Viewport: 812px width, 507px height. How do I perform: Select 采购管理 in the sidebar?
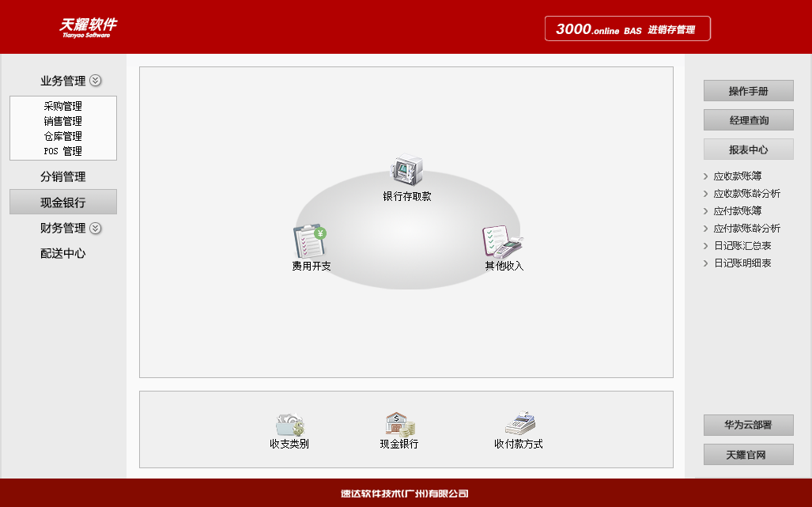tap(62, 104)
